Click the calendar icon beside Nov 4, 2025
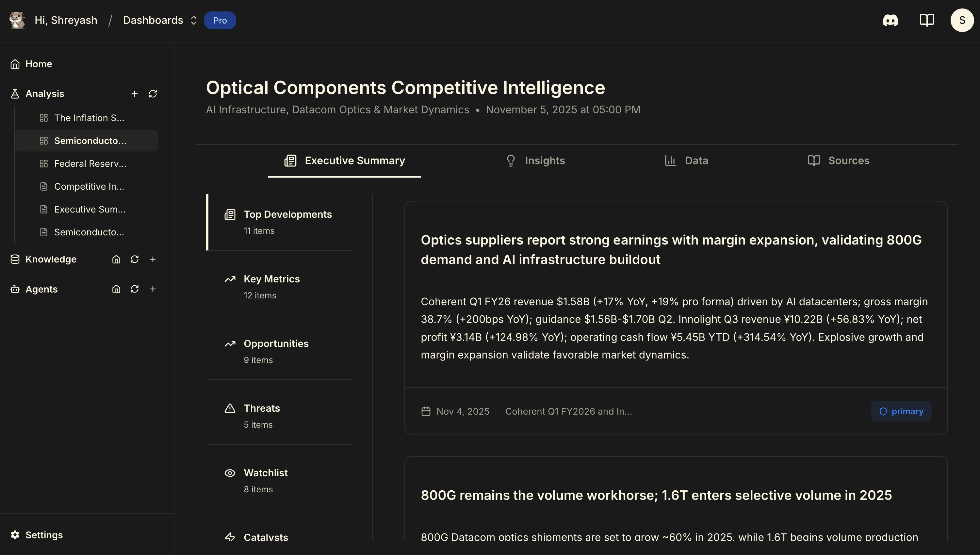 pos(426,411)
